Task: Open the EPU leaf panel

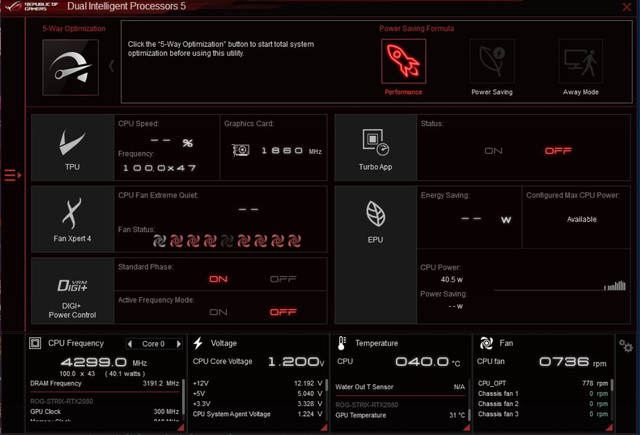Action: [376, 255]
